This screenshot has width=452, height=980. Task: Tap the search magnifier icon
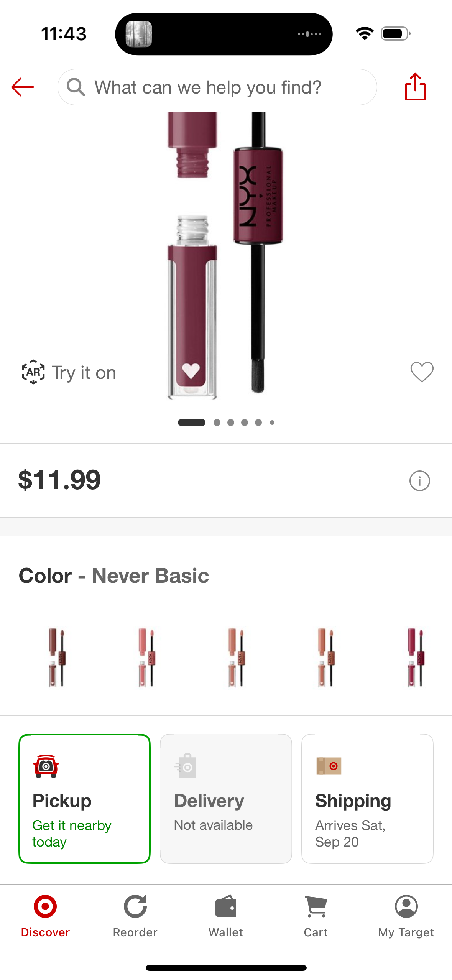pos(76,87)
